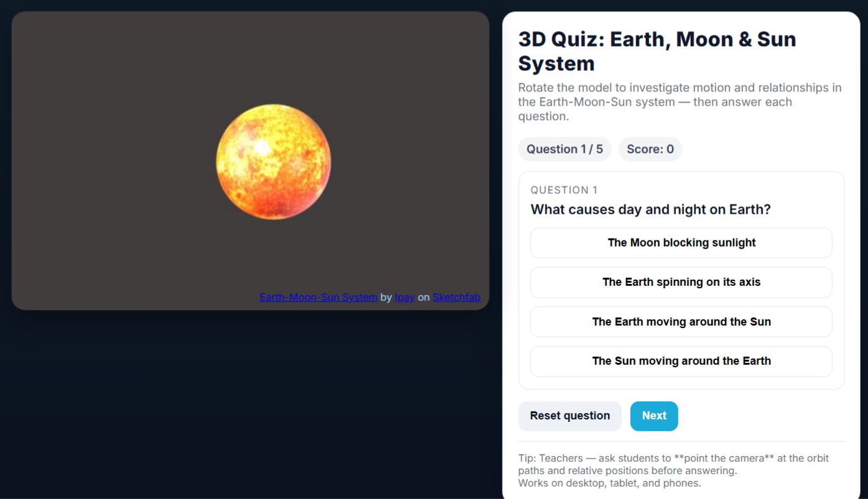Follow the Sketchfab link
Image resolution: width=868 pixels, height=499 pixels.
click(x=456, y=297)
